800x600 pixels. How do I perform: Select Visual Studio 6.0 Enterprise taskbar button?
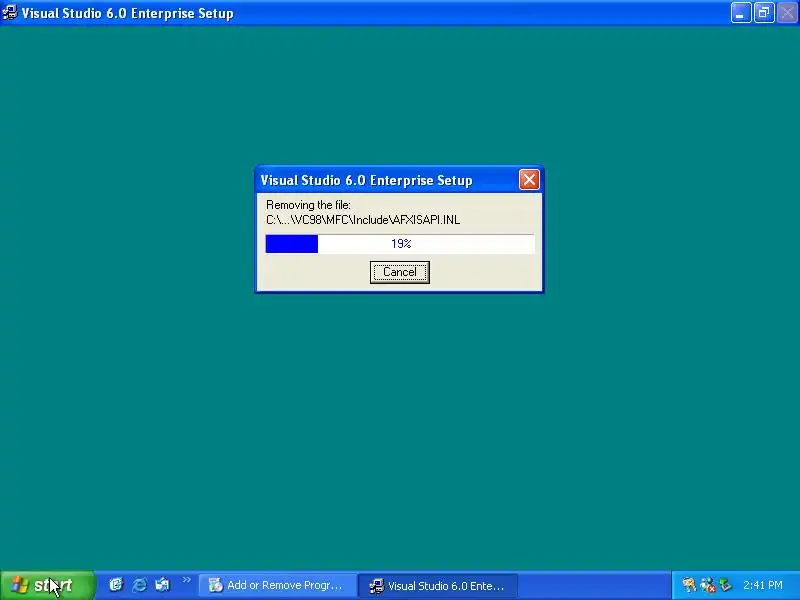click(438, 586)
